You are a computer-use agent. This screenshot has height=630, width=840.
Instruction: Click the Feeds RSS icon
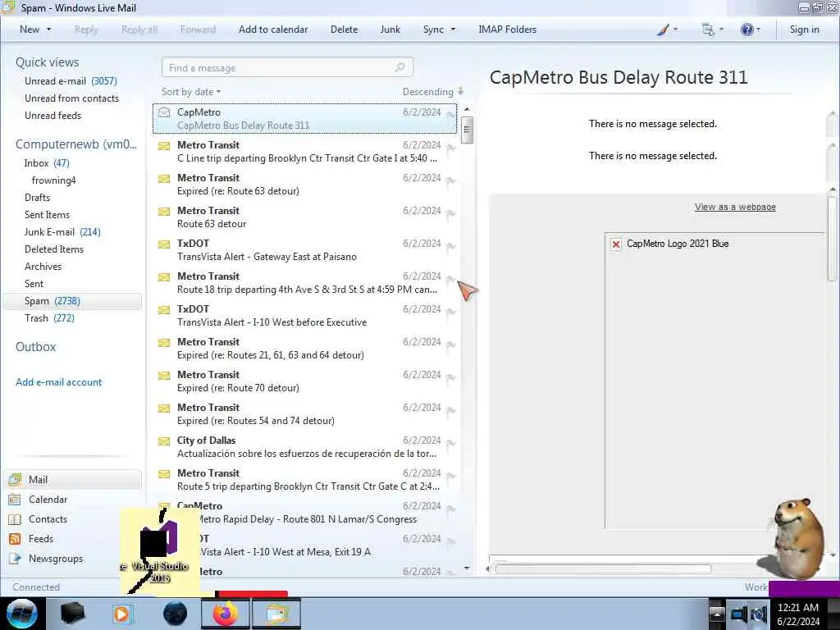15,539
